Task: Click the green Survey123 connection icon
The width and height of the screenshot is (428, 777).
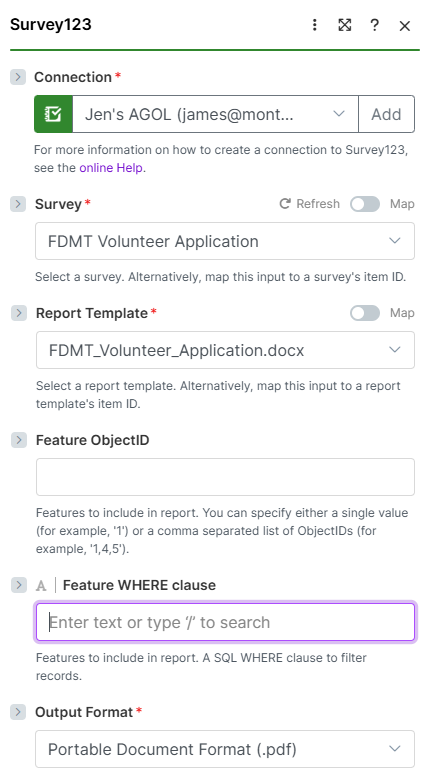Action: [x=54, y=114]
